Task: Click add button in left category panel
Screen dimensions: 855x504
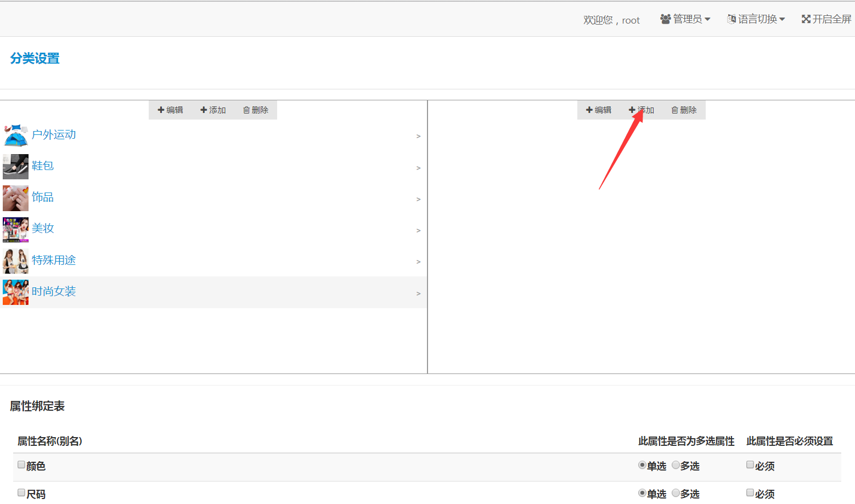Action: [x=213, y=110]
